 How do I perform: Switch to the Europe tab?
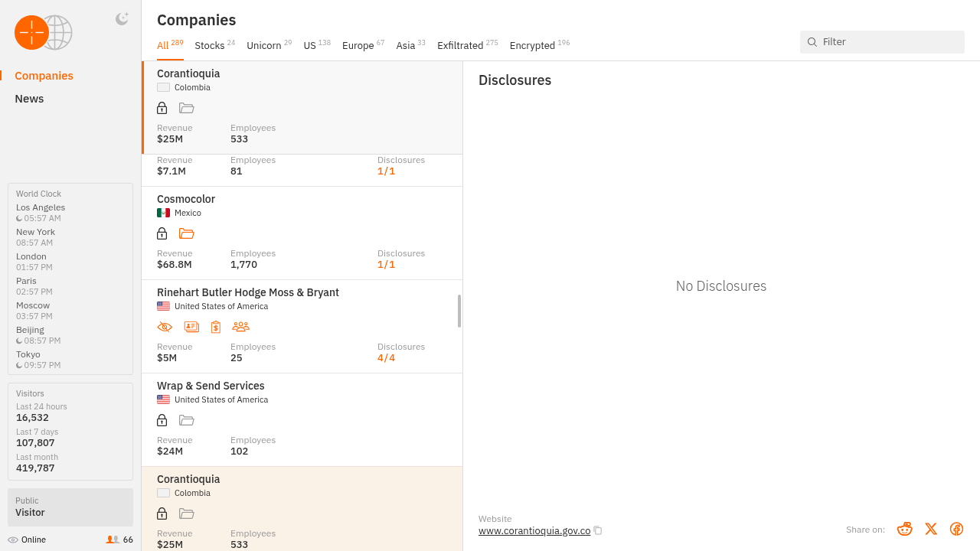(x=363, y=45)
